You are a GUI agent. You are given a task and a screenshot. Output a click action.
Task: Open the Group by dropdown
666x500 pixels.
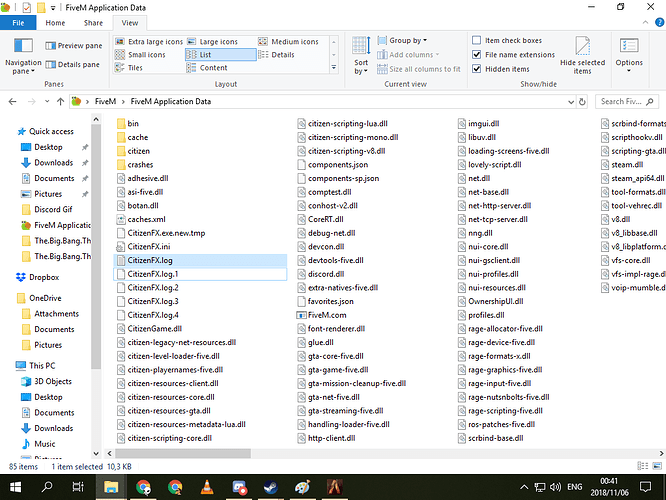402,40
